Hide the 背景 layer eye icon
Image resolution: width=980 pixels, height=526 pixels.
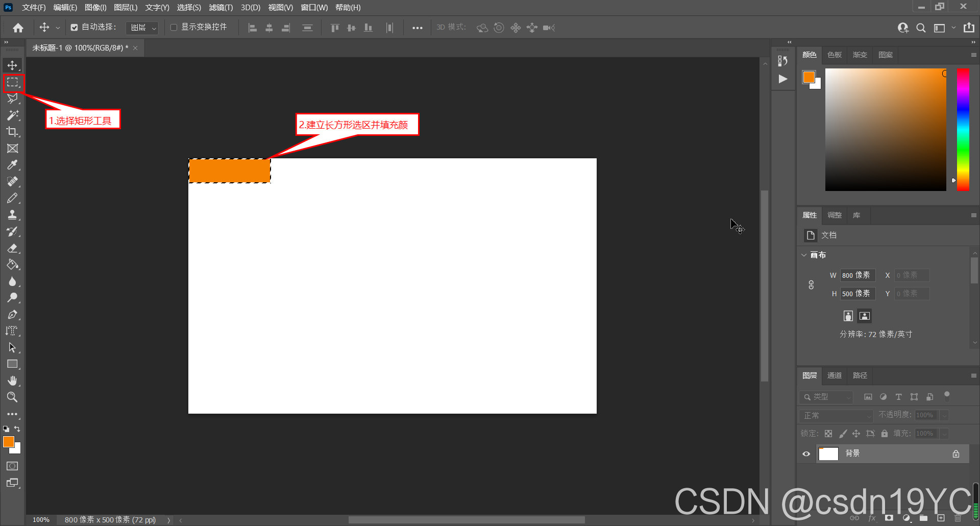(x=806, y=454)
